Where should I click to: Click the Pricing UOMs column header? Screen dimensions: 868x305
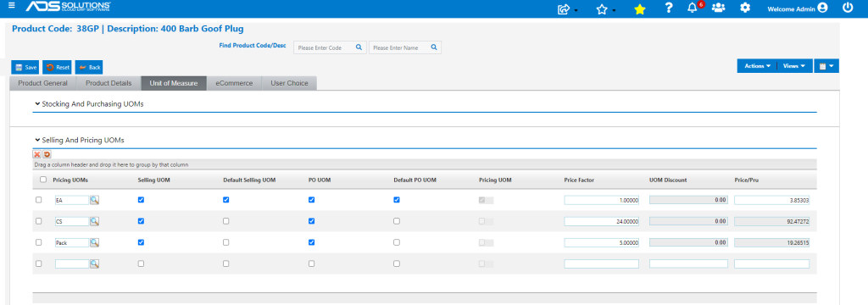point(70,180)
